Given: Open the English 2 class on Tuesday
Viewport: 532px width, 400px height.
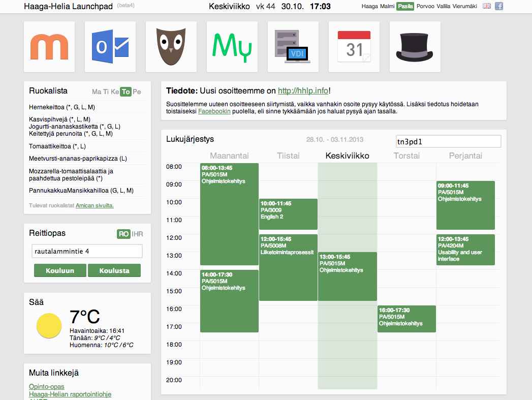Looking at the screenshot, I should point(288,214).
